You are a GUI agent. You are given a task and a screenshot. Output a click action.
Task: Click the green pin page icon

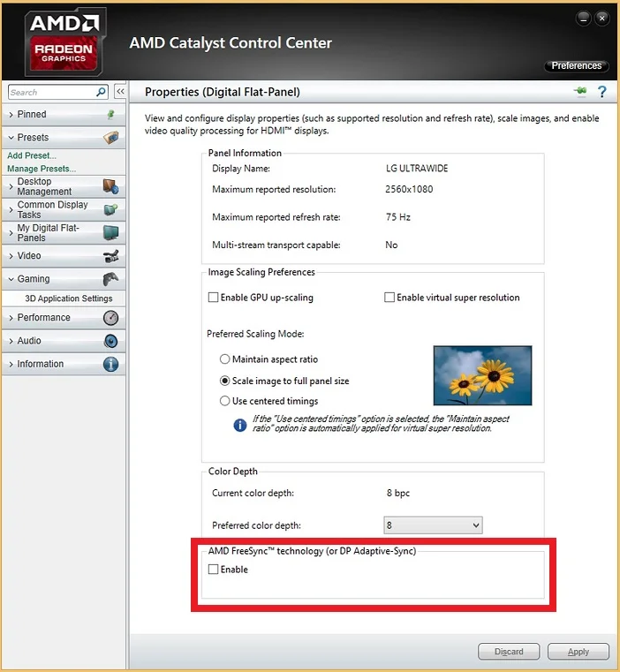click(580, 91)
